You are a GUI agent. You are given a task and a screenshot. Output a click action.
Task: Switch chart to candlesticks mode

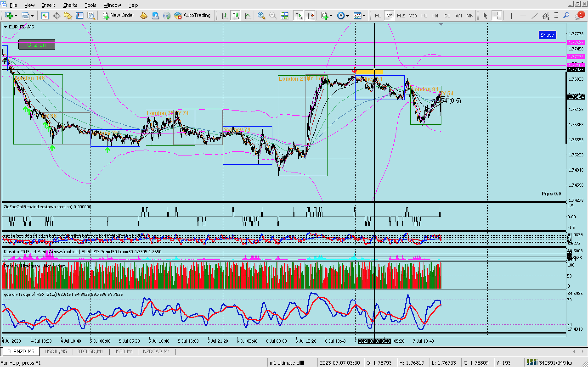pos(236,16)
